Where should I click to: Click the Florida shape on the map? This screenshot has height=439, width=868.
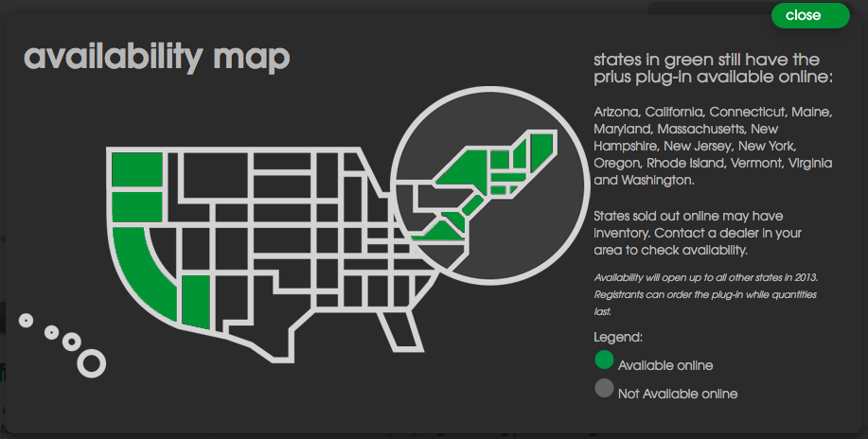[400, 330]
